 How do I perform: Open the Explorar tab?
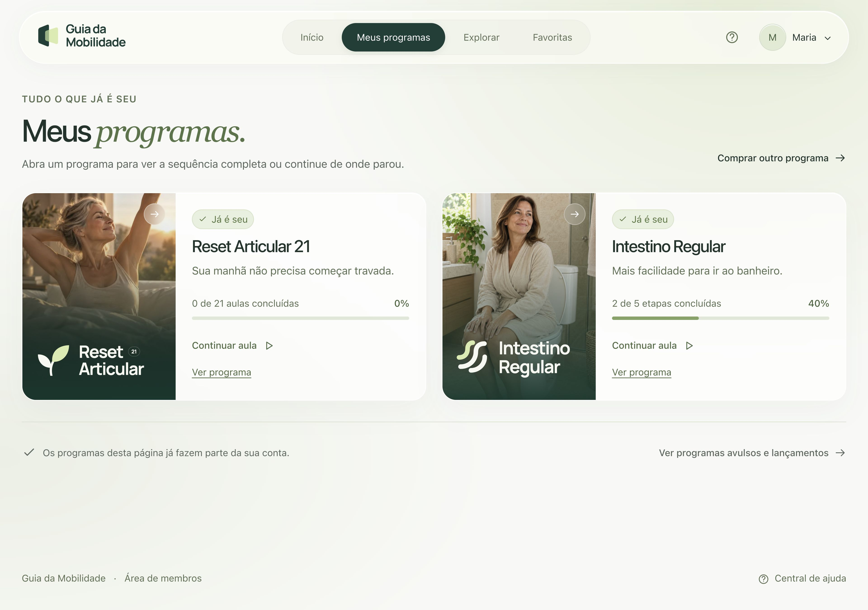[481, 38]
